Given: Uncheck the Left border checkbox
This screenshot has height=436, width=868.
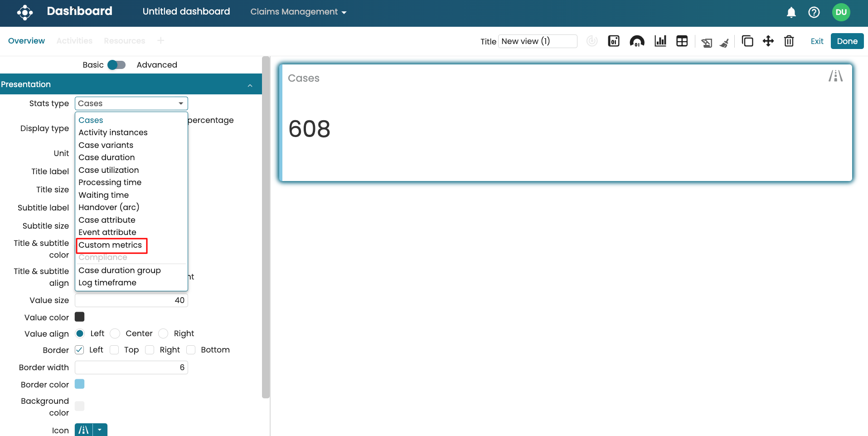Looking at the screenshot, I should tap(80, 350).
